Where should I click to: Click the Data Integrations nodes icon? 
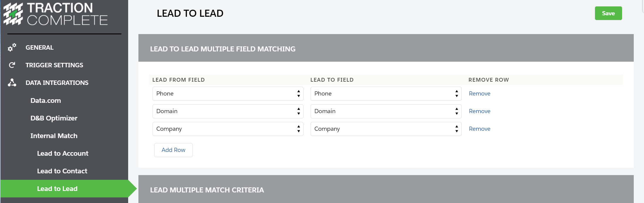coord(12,83)
